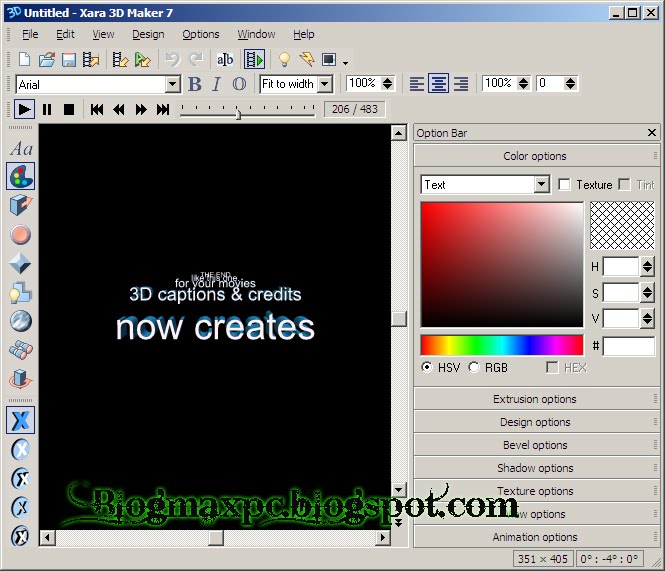665x571 pixels.
Task: Play the animation
Action: tap(24, 109)
